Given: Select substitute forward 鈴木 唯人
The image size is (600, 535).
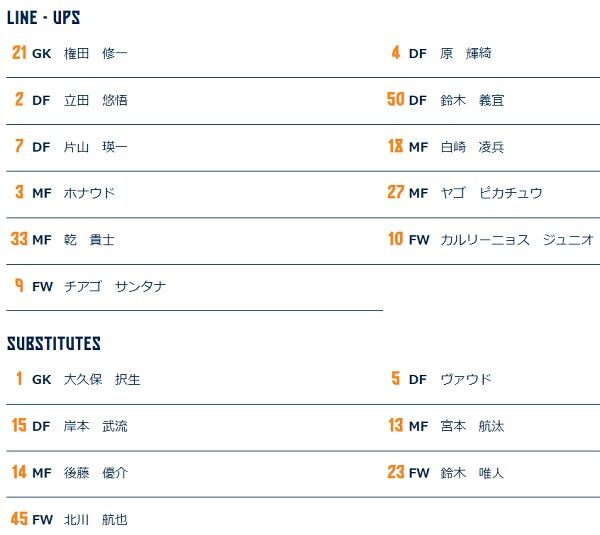Looking at the screenshot, I should [x=472, y=473].
